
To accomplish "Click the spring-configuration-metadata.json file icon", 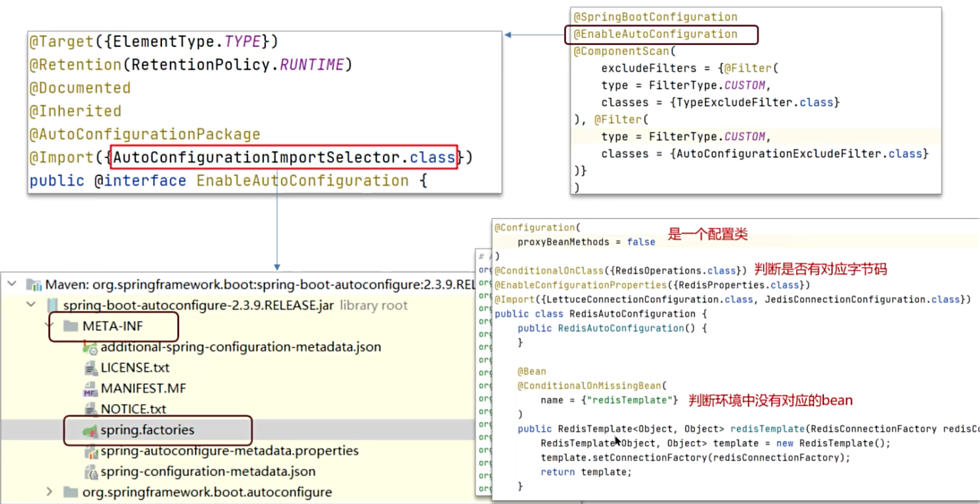I will 91,472.
